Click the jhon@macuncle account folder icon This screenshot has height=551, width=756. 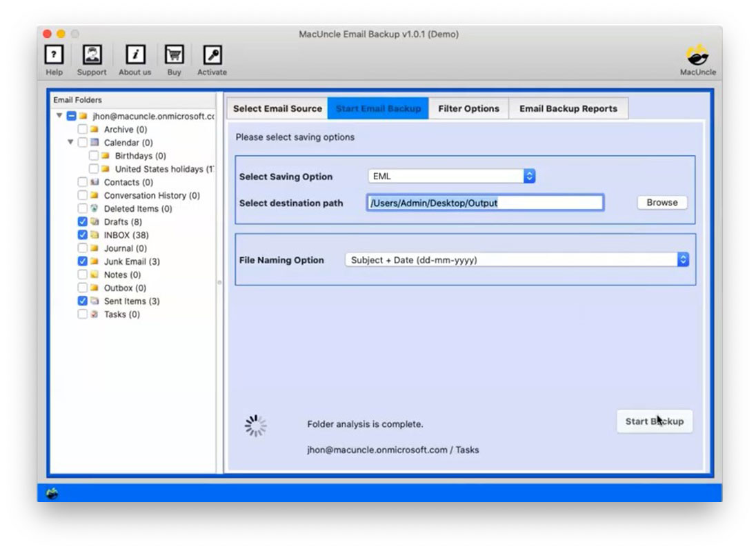[x=83, y=116]
